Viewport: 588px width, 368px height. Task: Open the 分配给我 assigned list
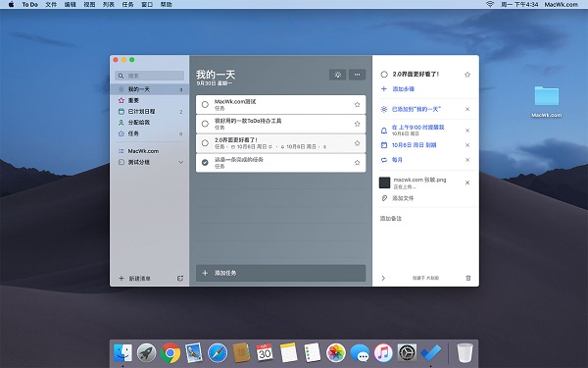coord(149,123)
